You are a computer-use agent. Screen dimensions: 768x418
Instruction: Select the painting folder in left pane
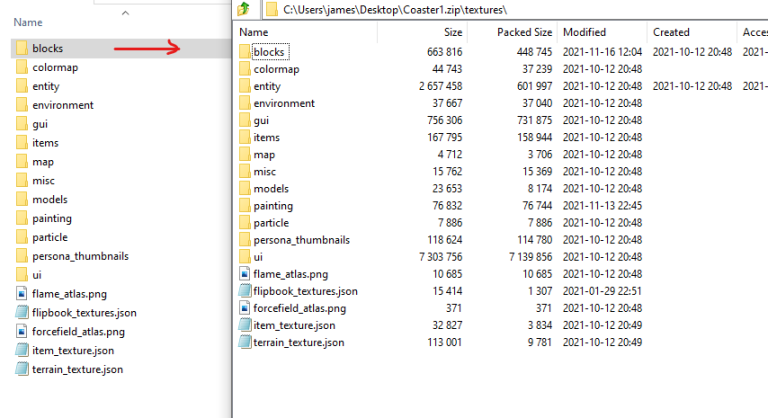click(51, 218)
